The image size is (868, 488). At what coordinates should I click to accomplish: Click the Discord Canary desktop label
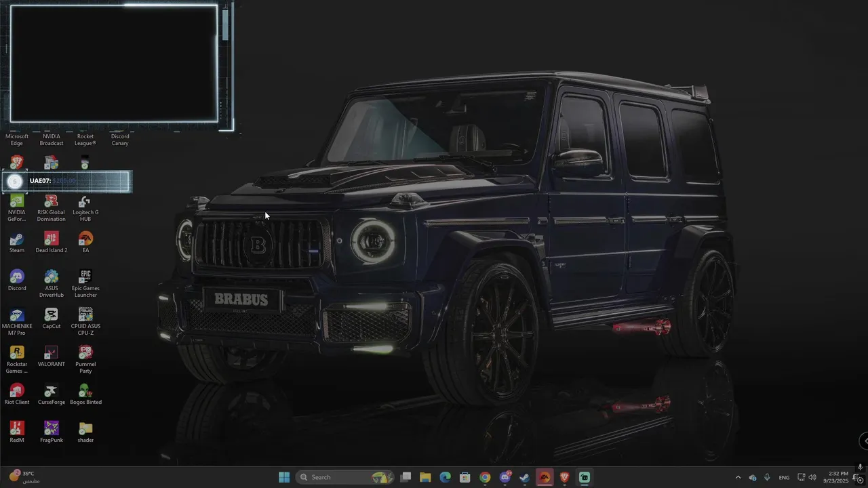(120, 140)
